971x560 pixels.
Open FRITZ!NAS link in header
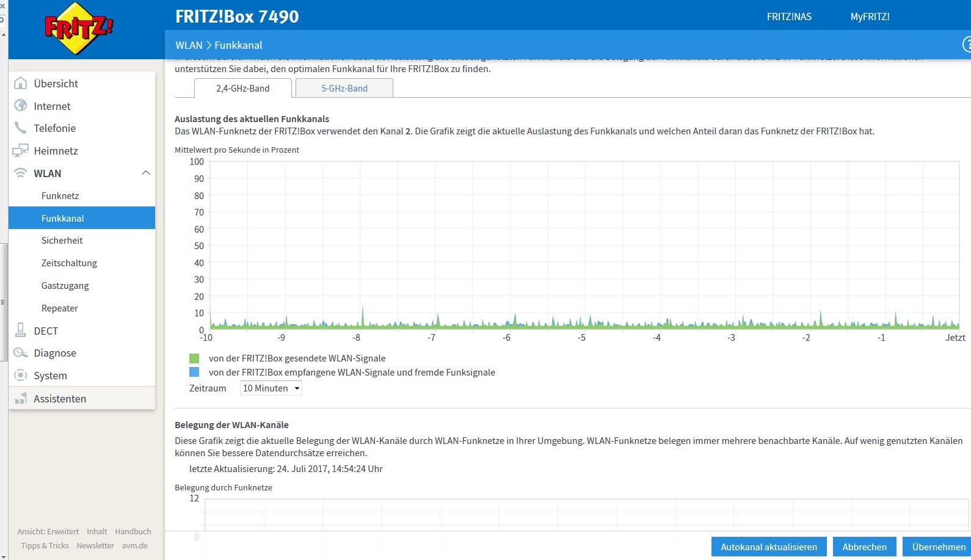pyautogui.click(x=789, y=16)
